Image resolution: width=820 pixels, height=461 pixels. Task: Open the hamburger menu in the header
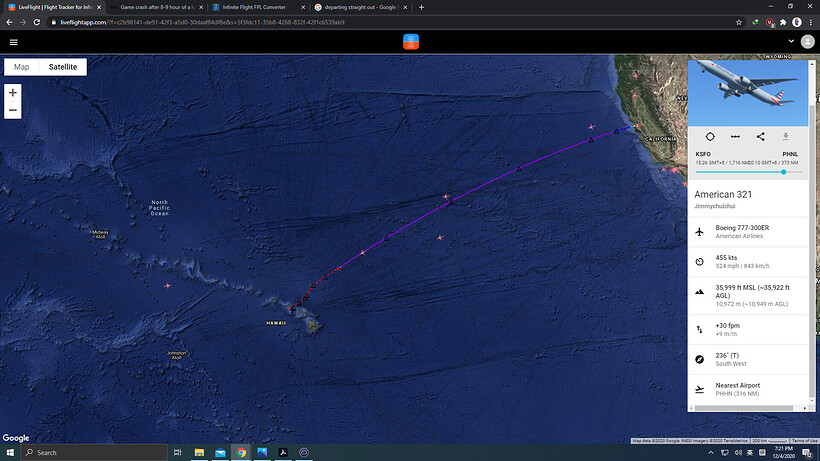click(14, 42)
